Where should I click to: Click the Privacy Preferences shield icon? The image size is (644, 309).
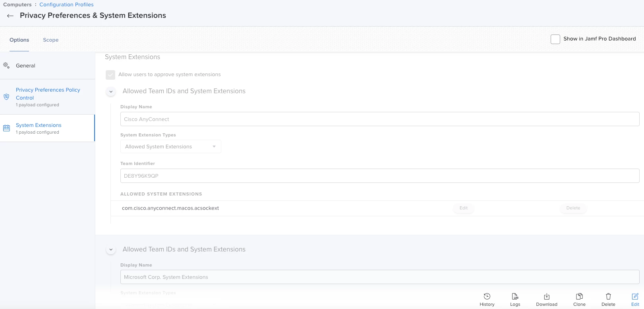point(6,97)
